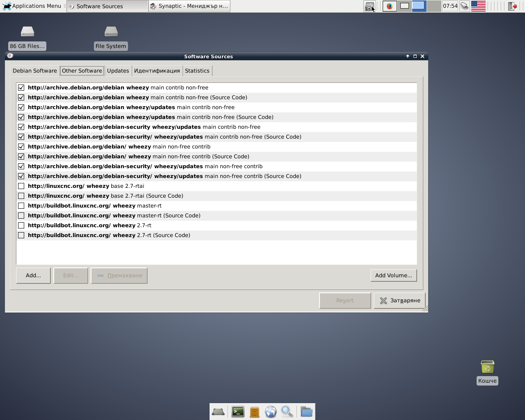Image resolution: width=525 pixels, height=420 pixels.
Task: Open the Applications Menu
Action: click(x=32, y=6)
